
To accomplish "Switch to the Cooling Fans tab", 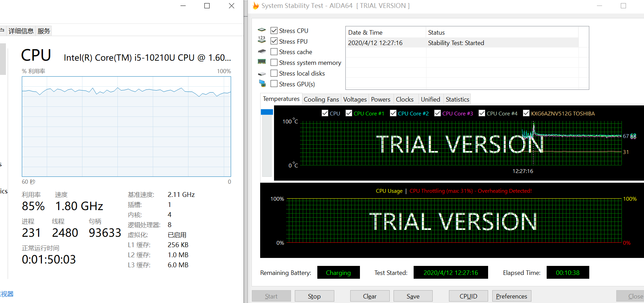I will click(x=321, y=99).
